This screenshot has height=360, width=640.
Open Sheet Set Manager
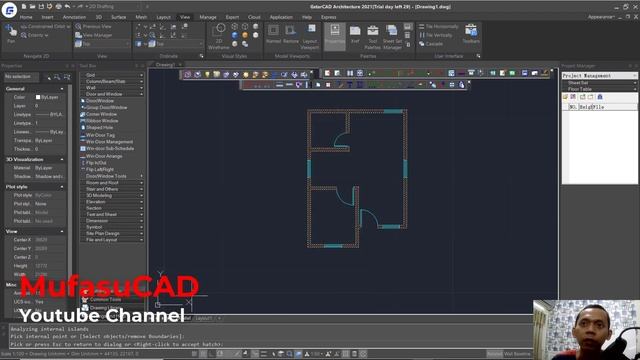click(x=392, y=36)
